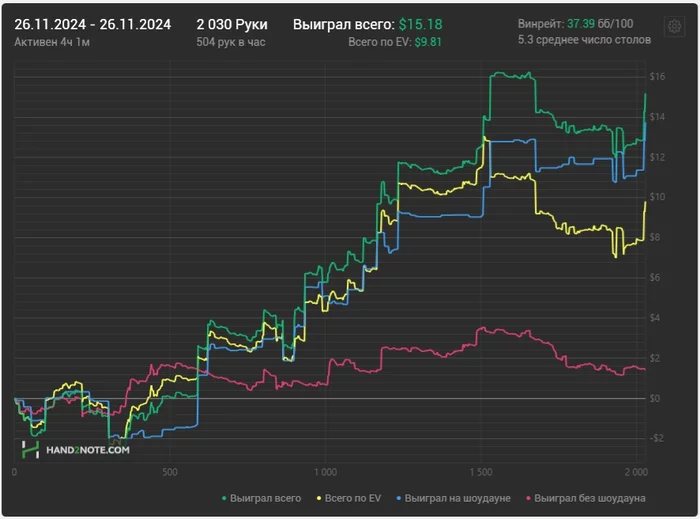Click the date range 26.11.2024 - 26.11.2024
This screenshot has width=700, height=519.
pyautogui.click(x=92, y=25)
